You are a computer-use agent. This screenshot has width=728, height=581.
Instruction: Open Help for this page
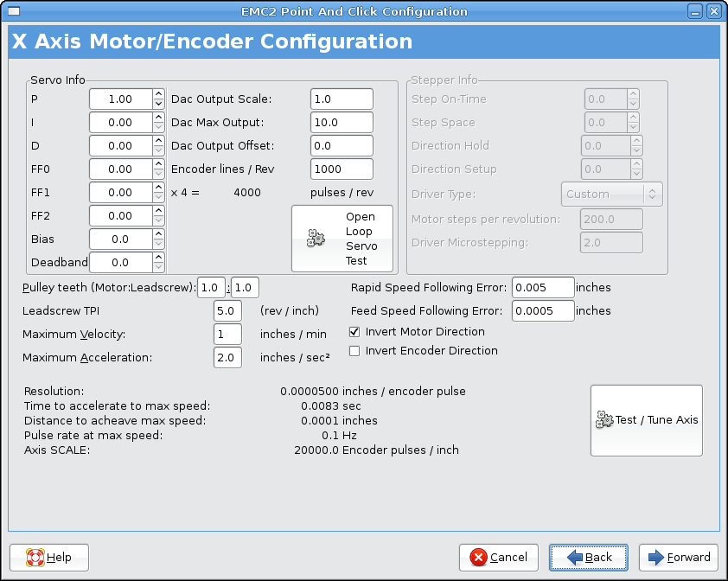pos(49,558)
